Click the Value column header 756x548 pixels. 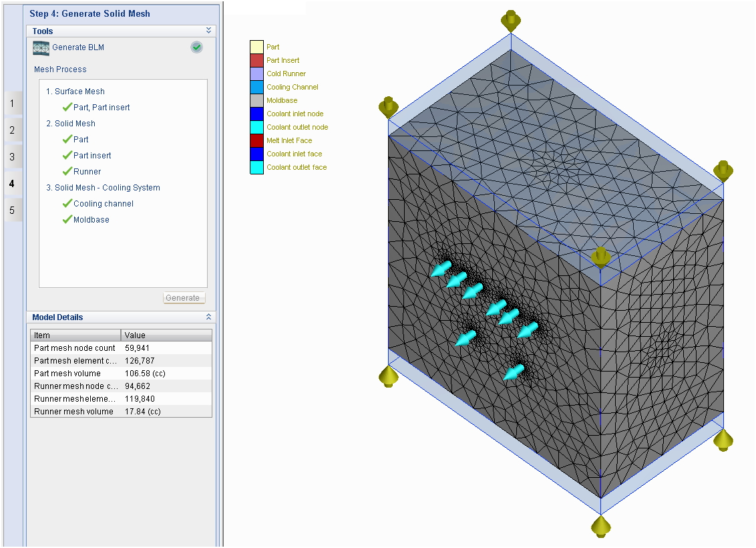[166, 335]
